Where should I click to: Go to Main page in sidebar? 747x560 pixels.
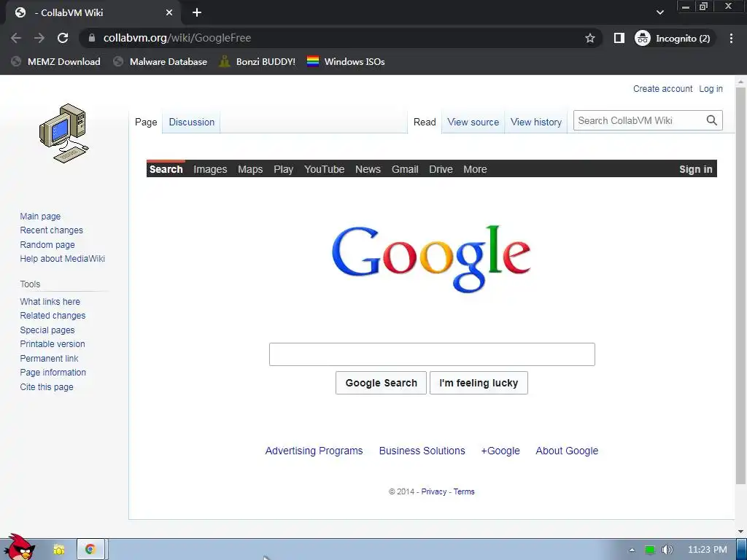(x=41, y=216)
